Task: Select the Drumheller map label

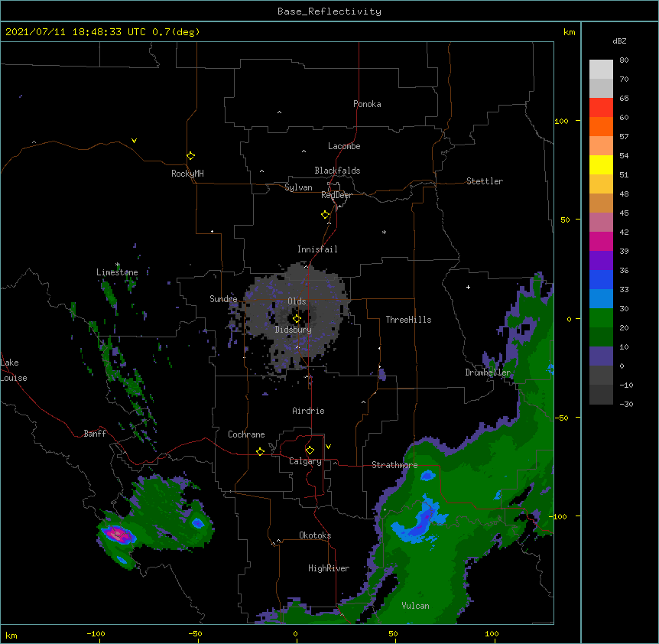Action: point(488,372)
